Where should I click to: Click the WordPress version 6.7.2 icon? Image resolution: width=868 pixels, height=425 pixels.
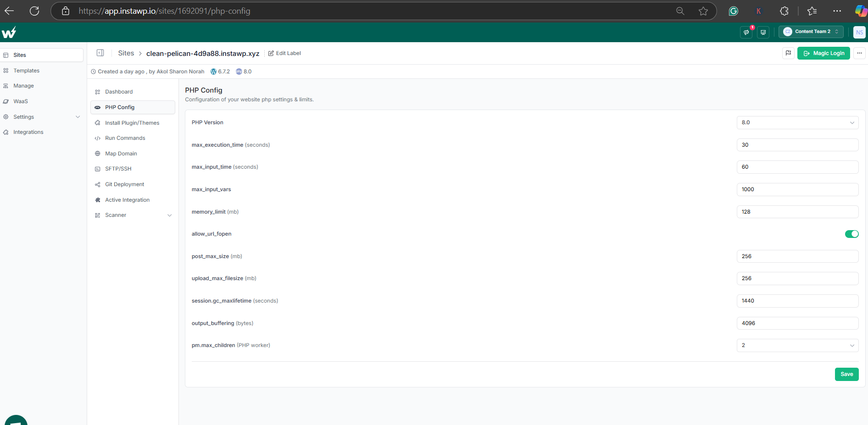click(213, 72)
